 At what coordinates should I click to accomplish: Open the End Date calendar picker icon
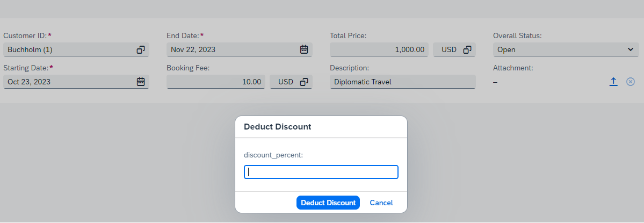pyautogui.click(x=304, y=49)
